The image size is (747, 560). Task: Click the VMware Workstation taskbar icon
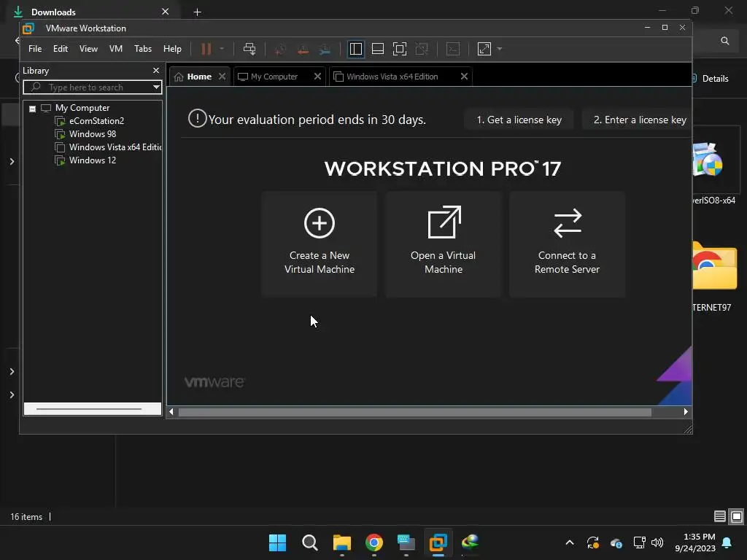pyautogui.click(x=438, y=542)
